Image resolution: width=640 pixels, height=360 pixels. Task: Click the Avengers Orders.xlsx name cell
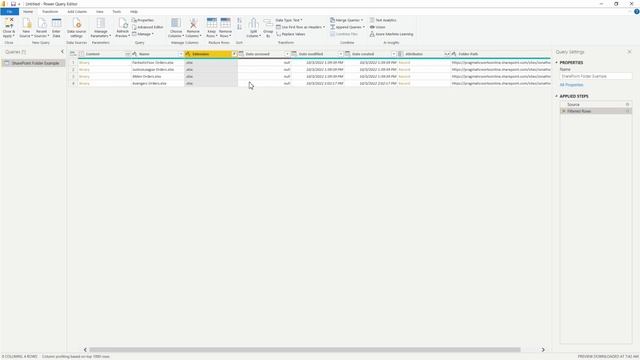pos(149,83)
